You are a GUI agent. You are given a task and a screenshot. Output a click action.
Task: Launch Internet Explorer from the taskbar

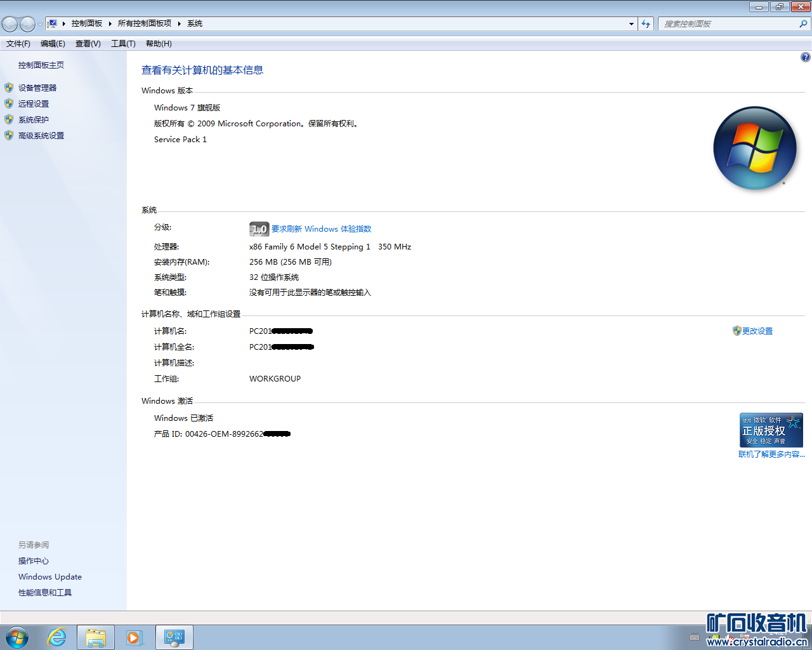pyautogui.click(x=57, y=637)
